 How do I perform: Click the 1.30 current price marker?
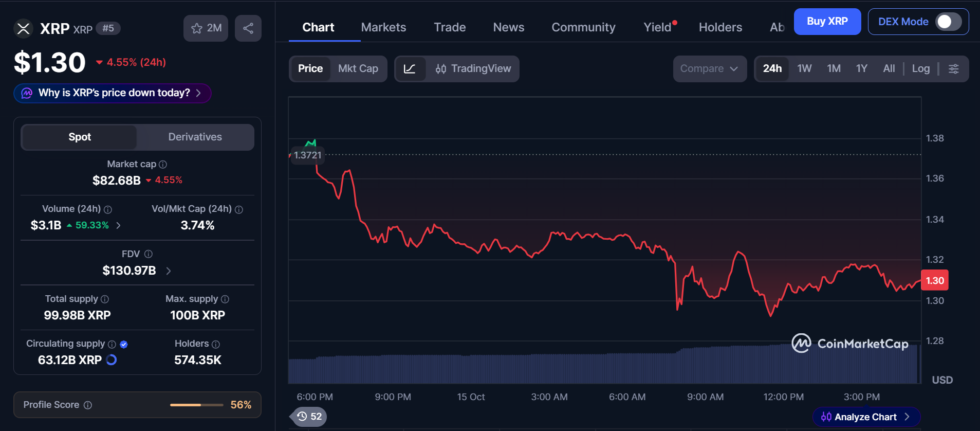point(935,281)
